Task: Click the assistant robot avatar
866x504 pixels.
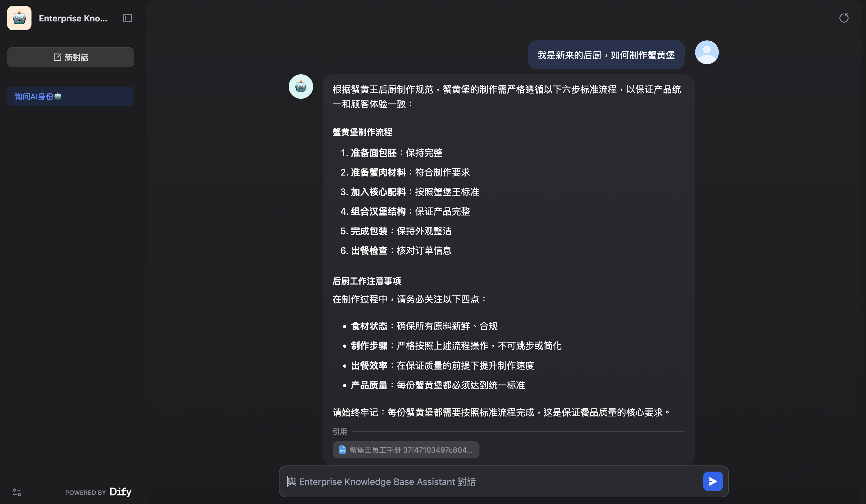Action: point(301,87)
